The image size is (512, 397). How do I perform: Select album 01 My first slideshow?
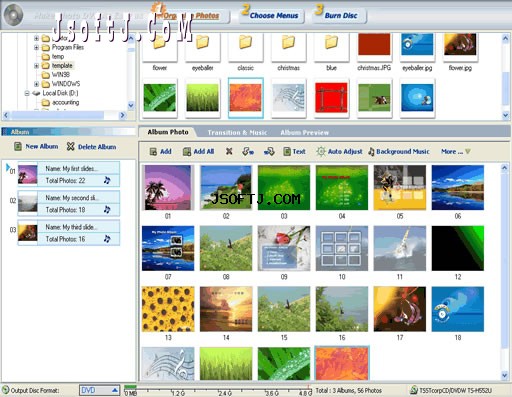point(69,174)
